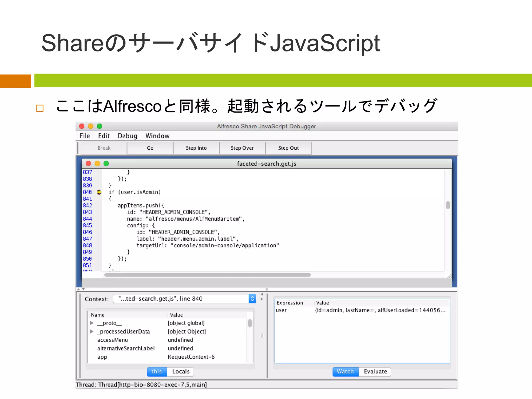Open the Window menu

coord(157,136)
